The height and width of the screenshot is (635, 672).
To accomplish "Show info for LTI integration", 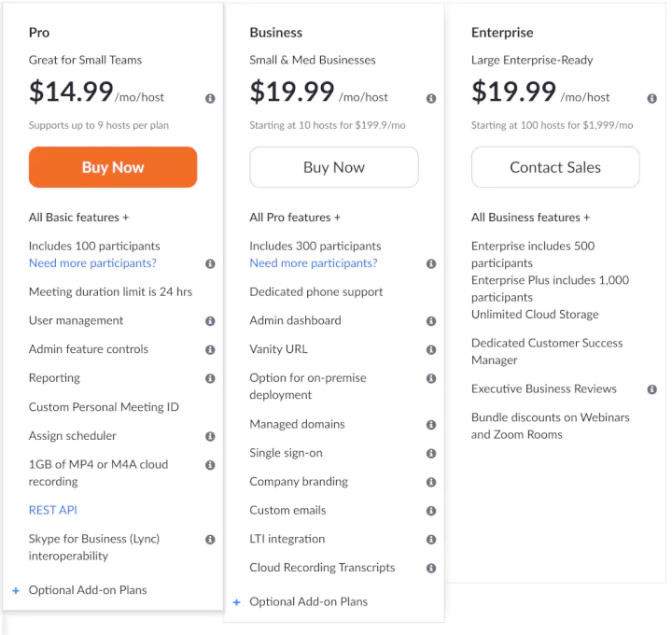I will [x=431, y=540].
